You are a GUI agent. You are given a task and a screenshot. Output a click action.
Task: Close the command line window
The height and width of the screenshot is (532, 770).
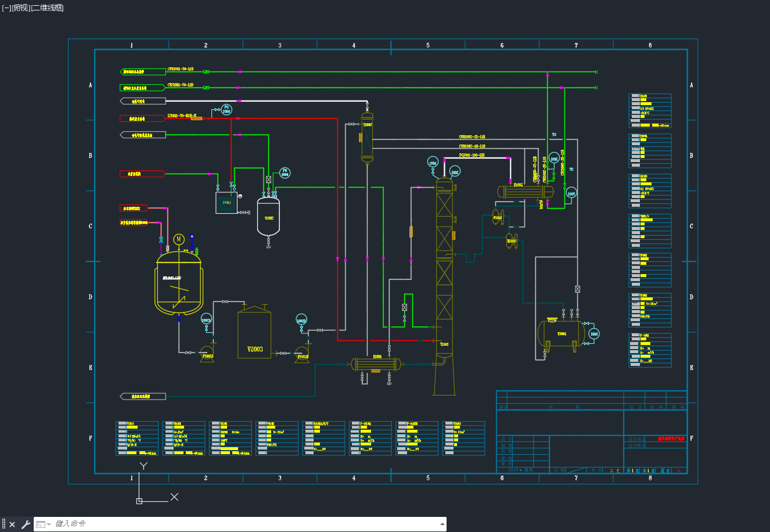click(x=12, y=524)
